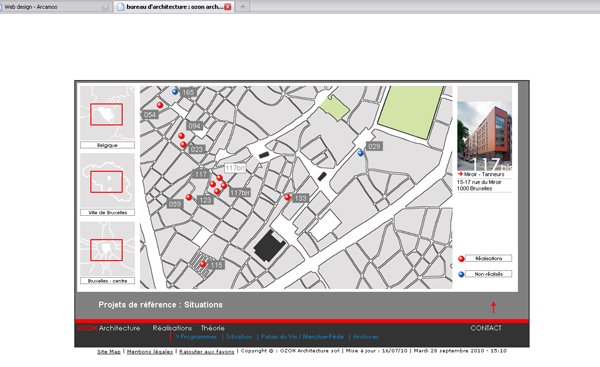Select the blue marker next to 165
Image resolution: width=600 pixels, height=367 pixels.
175,92
